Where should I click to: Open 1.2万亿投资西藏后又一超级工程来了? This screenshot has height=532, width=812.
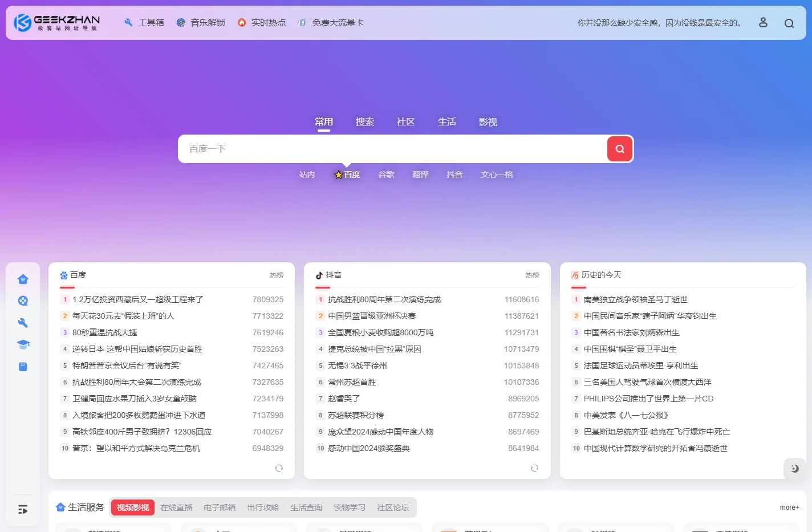138,299
